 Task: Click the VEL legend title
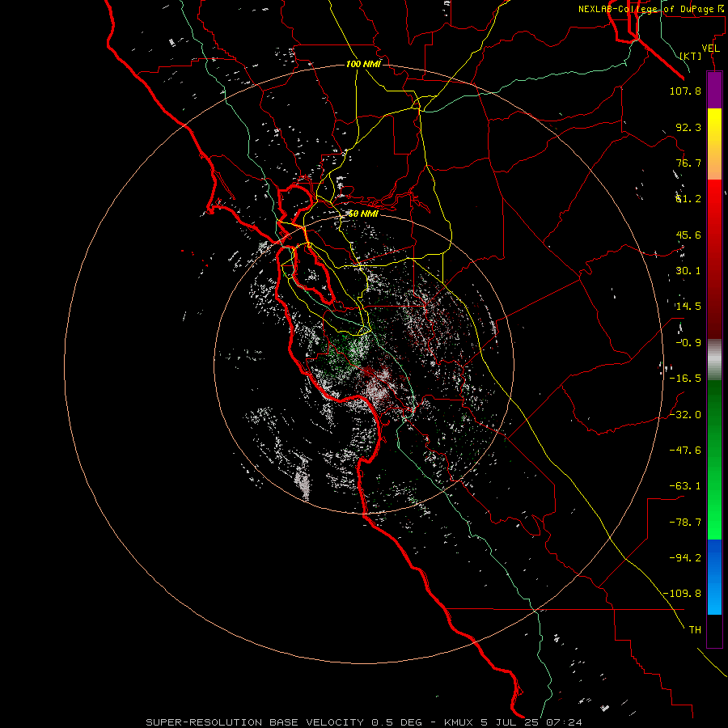point(711,49)
